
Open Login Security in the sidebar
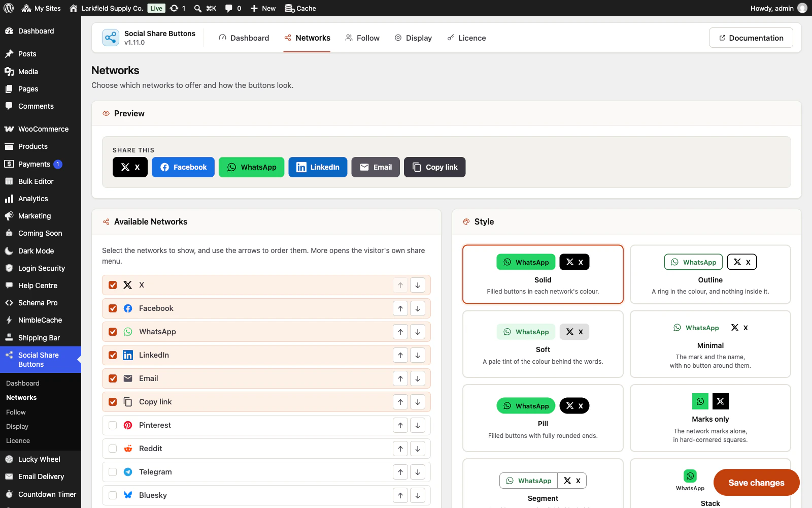(41, 268)
